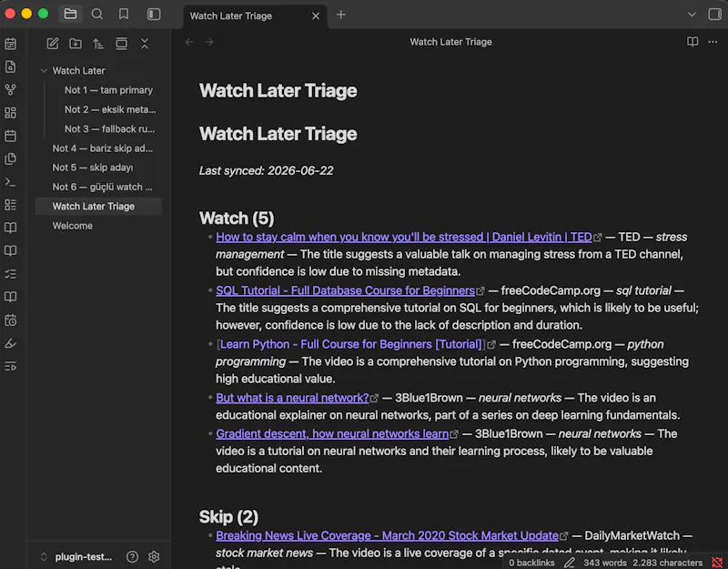Click the auto-reveal current file icon

121,44
